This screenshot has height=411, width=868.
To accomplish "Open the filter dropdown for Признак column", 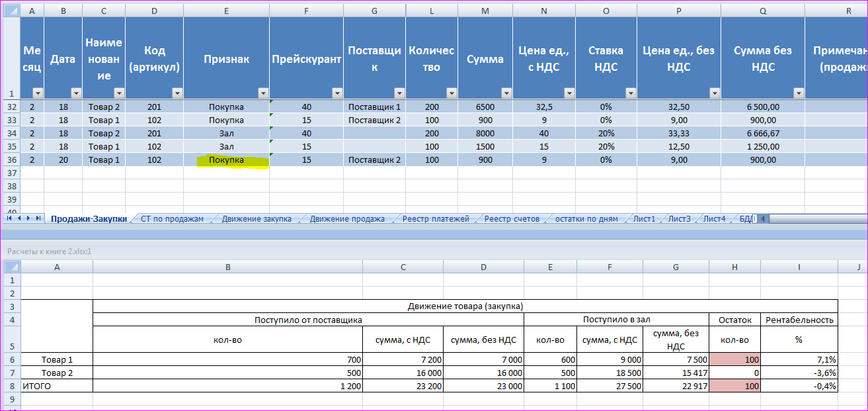I will click(x=262, y=93).
